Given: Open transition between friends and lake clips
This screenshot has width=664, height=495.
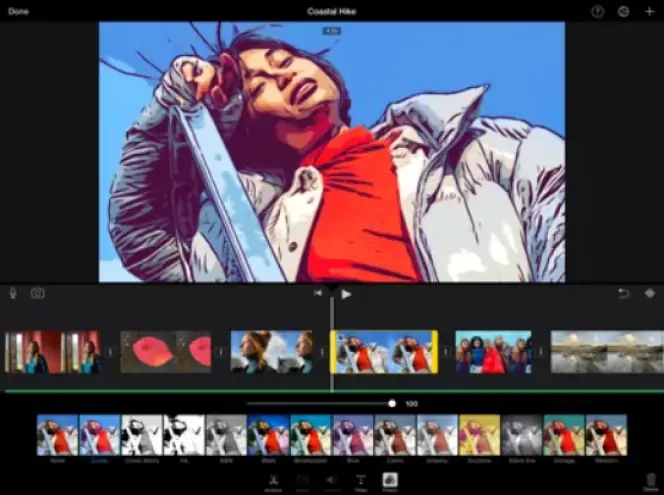Looking at the screenshot, I should pyautogui.click(x=541, y=352).
